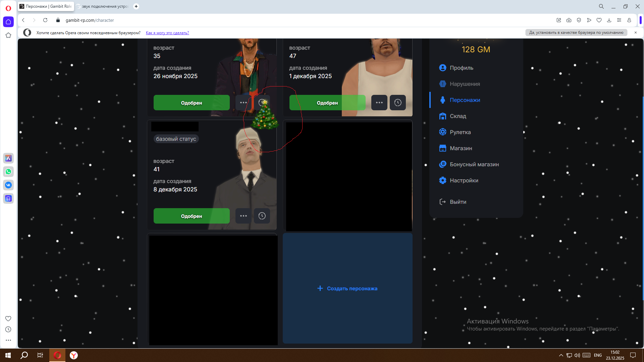This screenshot has height=362, width=644.
Task: Click the Выйти logout icon
Action: point(443,202)
